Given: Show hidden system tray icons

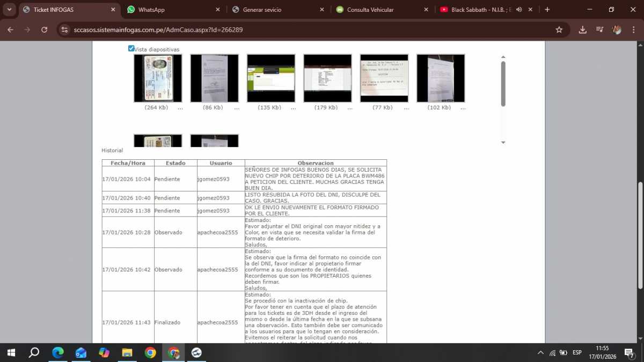Looking at the screenshot, I should 540,352.
